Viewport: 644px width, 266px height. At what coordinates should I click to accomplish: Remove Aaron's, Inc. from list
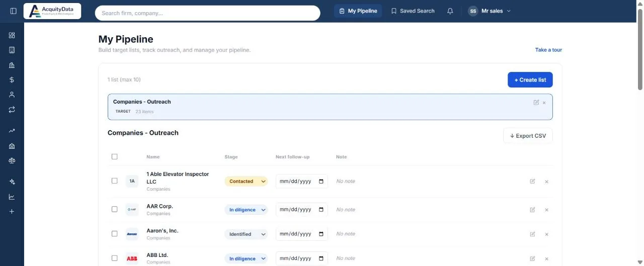click(546, 234)
